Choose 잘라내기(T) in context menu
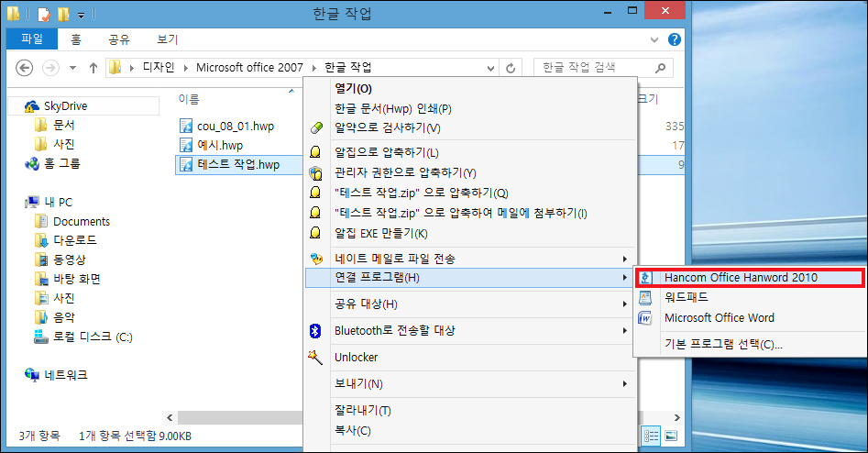 pyautogui.click(x=363, y=410)
